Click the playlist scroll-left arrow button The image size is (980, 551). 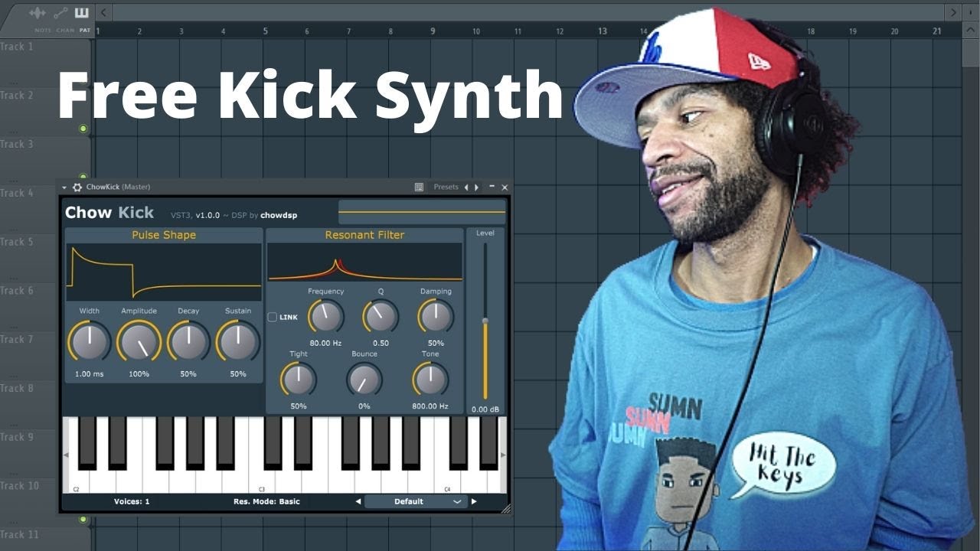103,12
